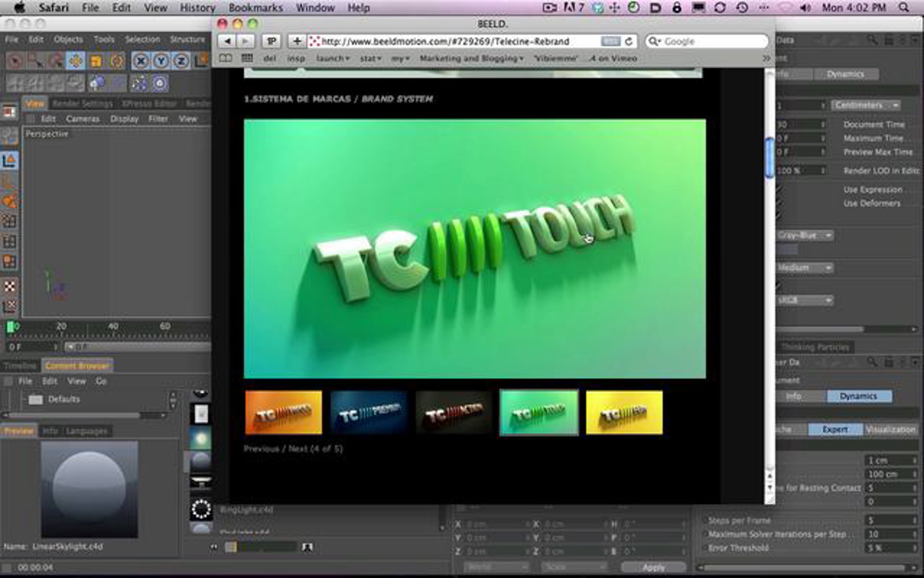Screen dimensions: 924x578
Task: Toggle the Z axis lock
Action: (x=181, y=61)
